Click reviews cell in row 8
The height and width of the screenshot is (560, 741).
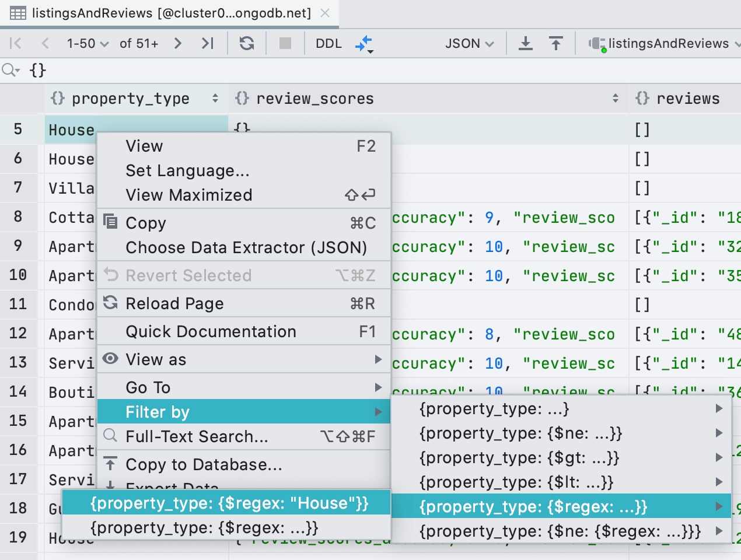[686, 218]
